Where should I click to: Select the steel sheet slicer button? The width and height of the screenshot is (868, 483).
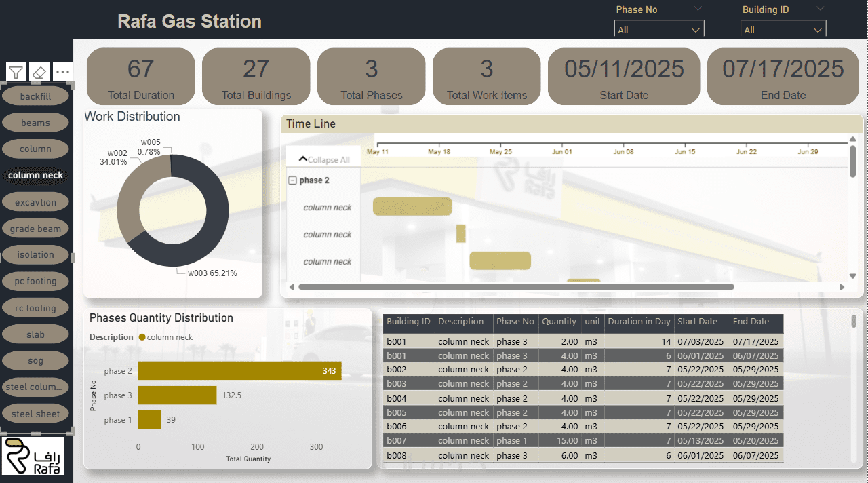(36, 414)
